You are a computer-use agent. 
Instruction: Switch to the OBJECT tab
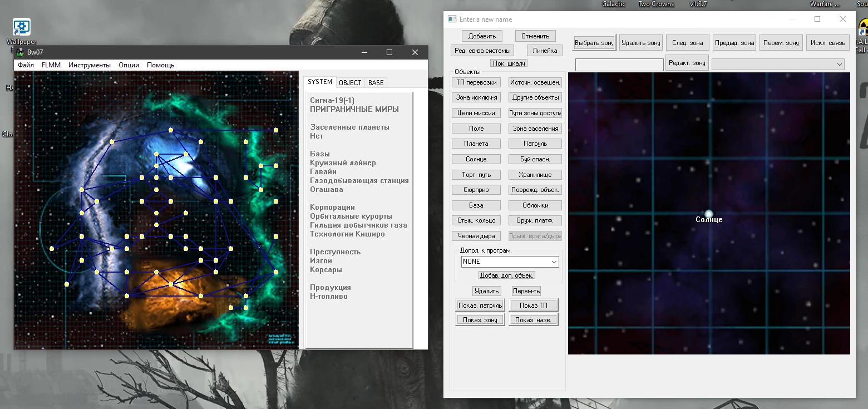point(350,82)
